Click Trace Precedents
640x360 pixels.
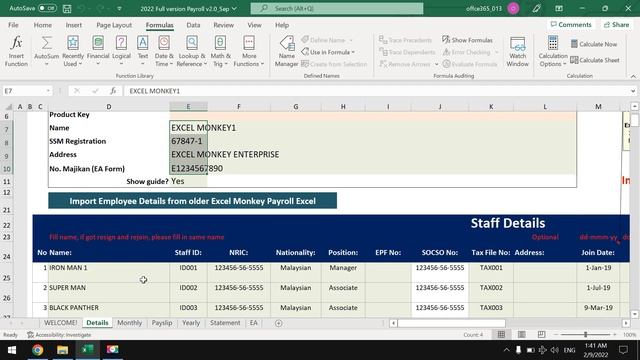coord(405,40)
